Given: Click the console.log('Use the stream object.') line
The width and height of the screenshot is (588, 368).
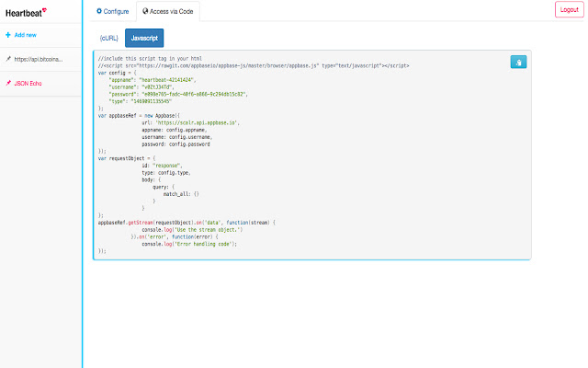Looking at the screenshot, I should (192, 230).
